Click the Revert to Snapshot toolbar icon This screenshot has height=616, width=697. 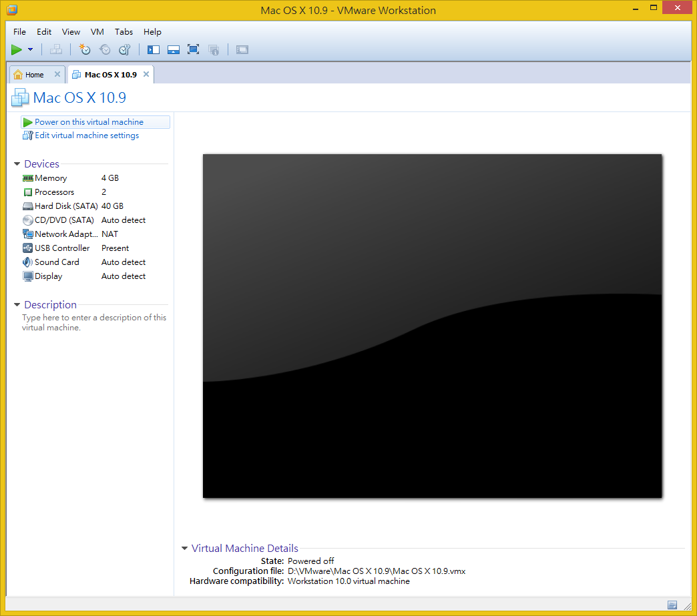coord(105,50)
